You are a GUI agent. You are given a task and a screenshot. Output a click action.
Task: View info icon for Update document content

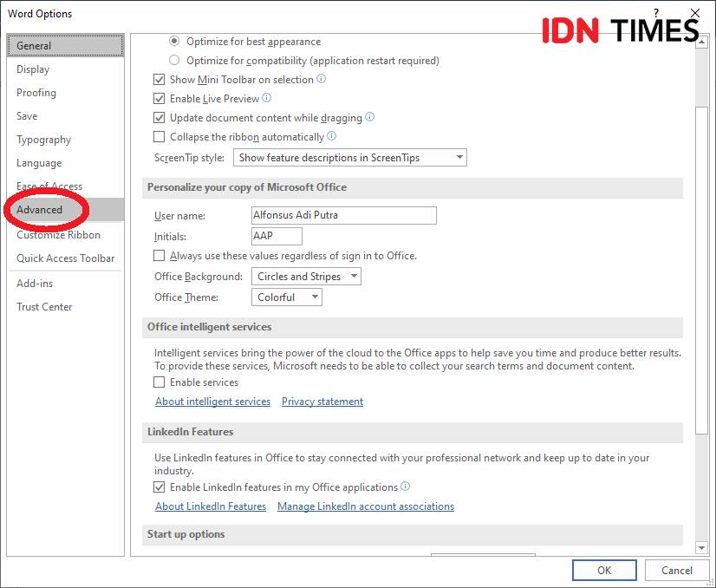tap(370, 117)
